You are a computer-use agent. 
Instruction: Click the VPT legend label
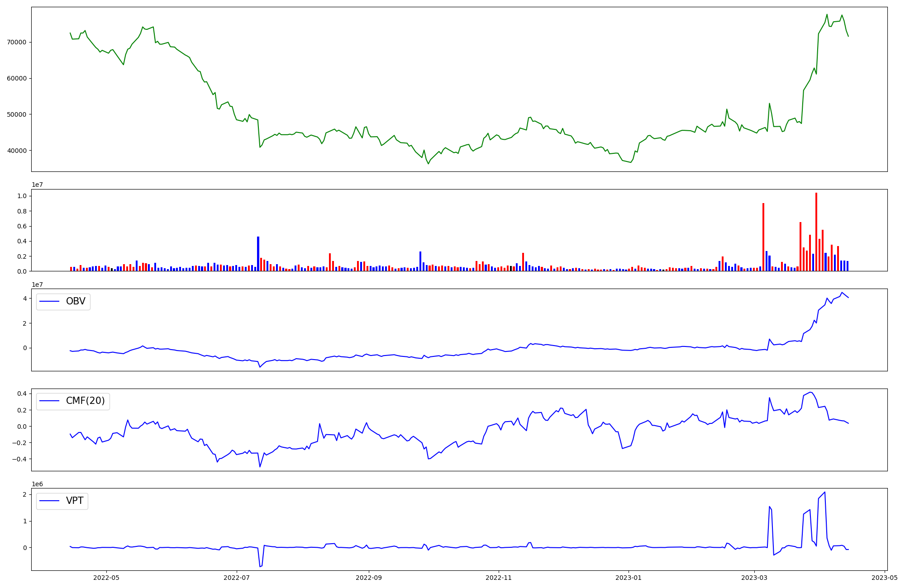[75, 501]
